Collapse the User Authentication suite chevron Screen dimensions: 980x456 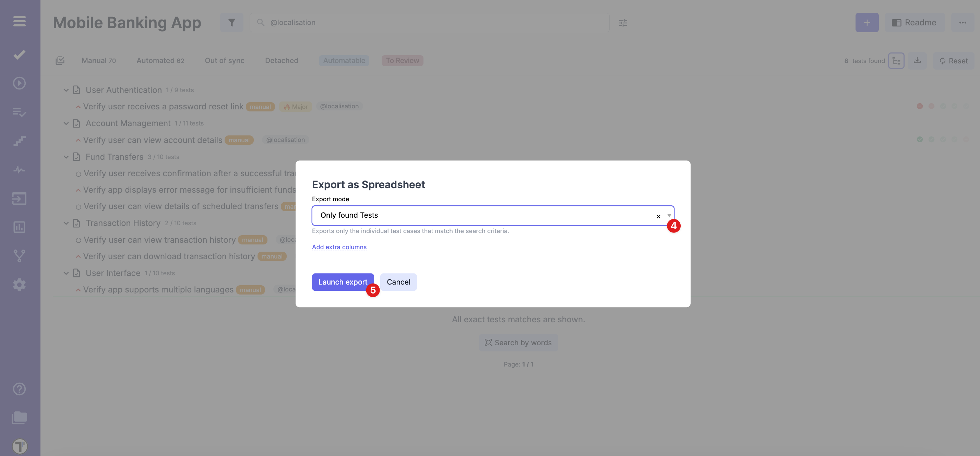click(66, 90)
